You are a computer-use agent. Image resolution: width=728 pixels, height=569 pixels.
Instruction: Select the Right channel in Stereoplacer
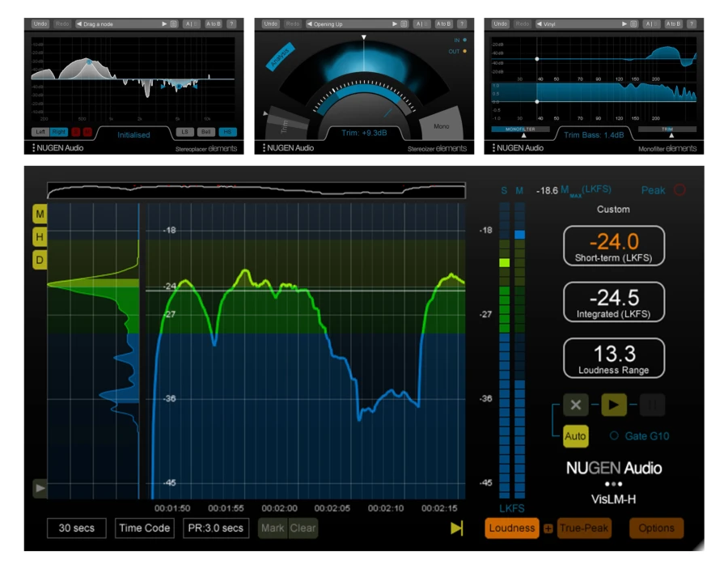click(x=58, y=132)
